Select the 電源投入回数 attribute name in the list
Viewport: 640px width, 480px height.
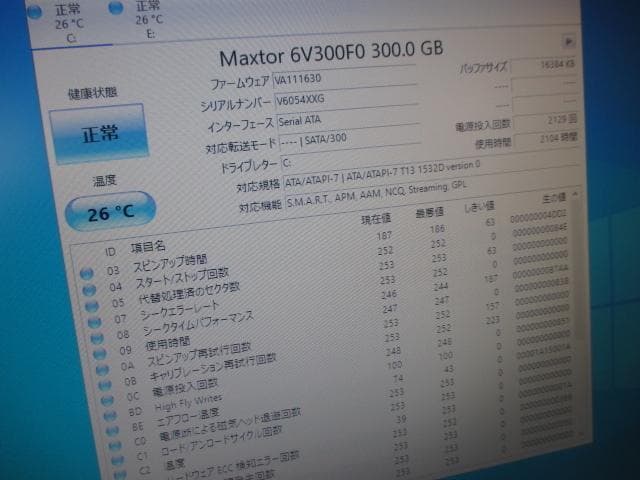coord(185,388)
